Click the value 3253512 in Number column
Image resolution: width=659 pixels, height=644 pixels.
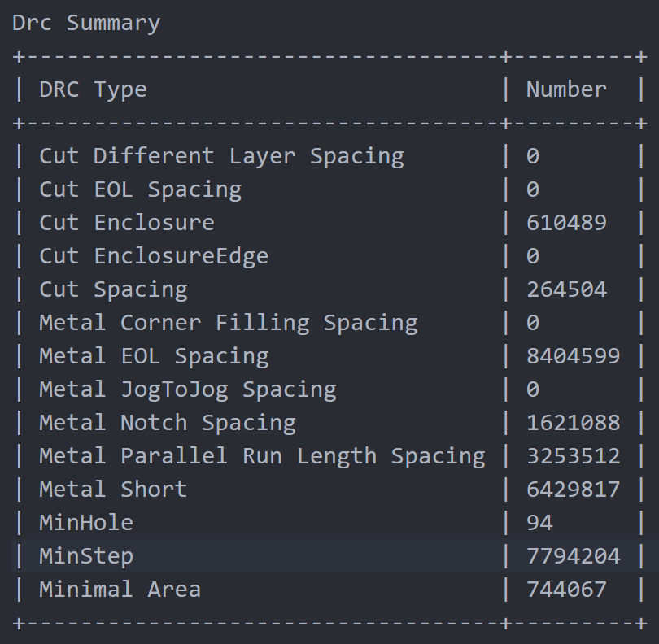pos(574,456)
